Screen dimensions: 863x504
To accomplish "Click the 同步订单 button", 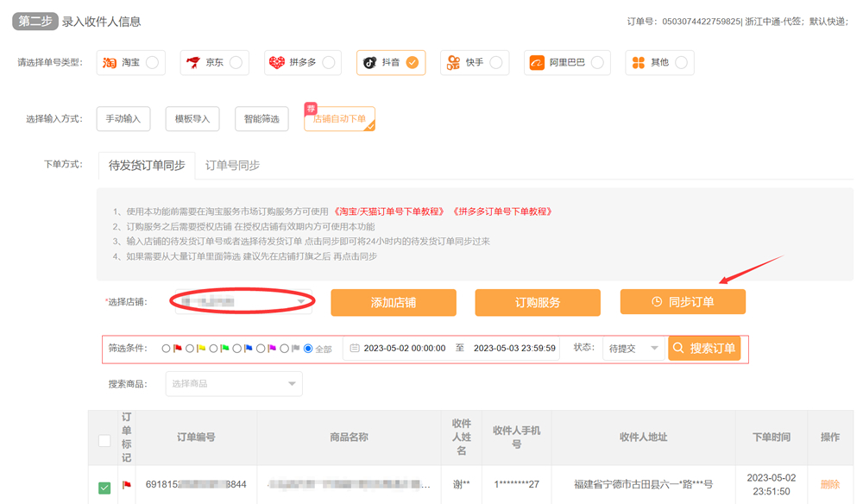I will 683,302.
